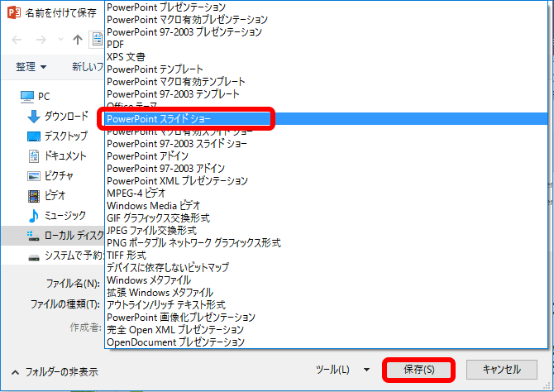The height and width of the screenshot is (392, 554).
Task: Choose PowerPoint 97-2003 テンプレート format
Action: [x=326, y=93]
